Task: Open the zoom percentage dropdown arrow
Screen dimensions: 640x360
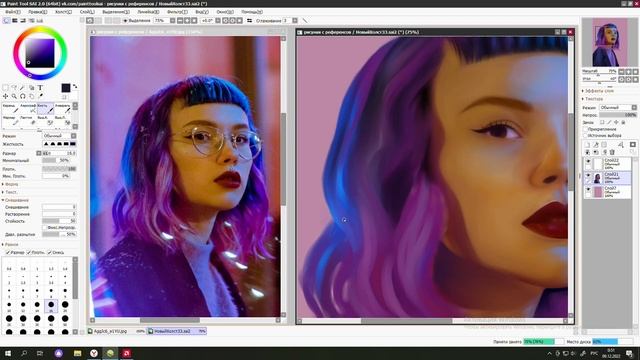Action: pos(173,20)
